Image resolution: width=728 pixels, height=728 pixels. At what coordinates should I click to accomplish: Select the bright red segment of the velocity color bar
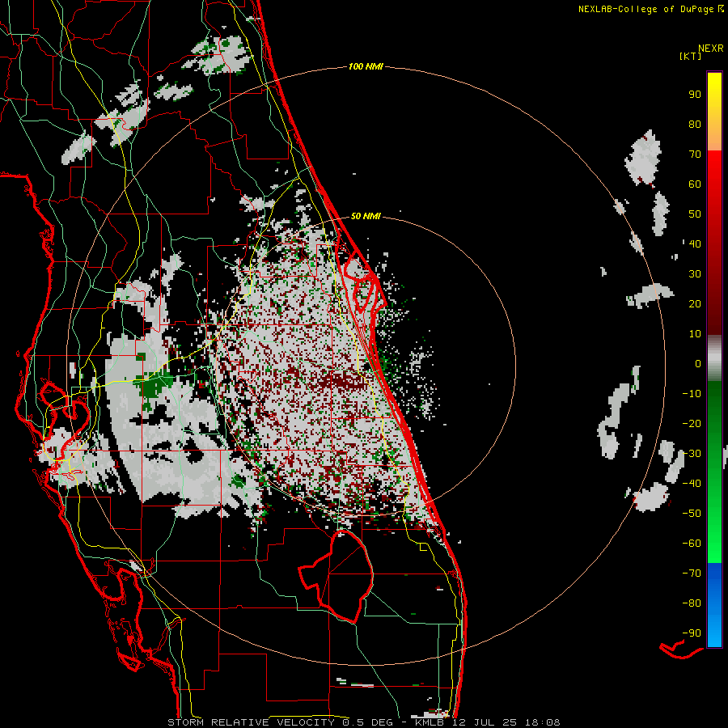tap(714, 241)
